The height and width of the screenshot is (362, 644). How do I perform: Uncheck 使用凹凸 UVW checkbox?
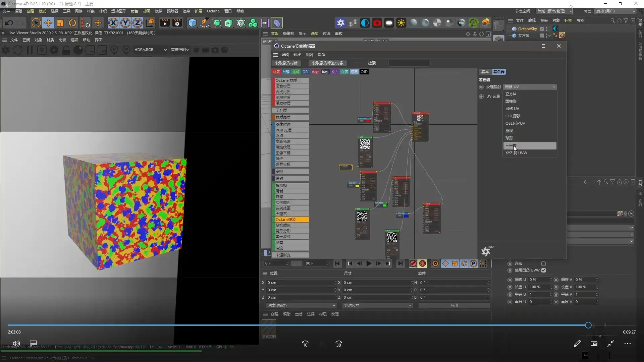[543, 270]
